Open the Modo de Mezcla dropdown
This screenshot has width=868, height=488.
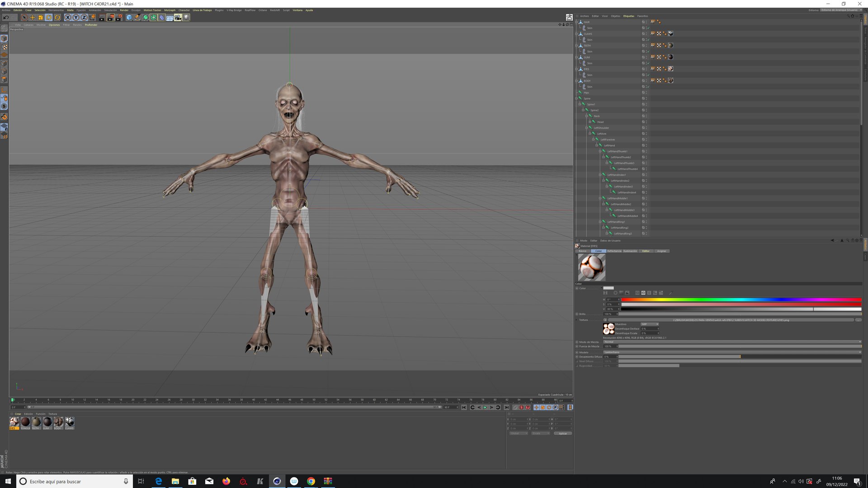pos(732,342)
